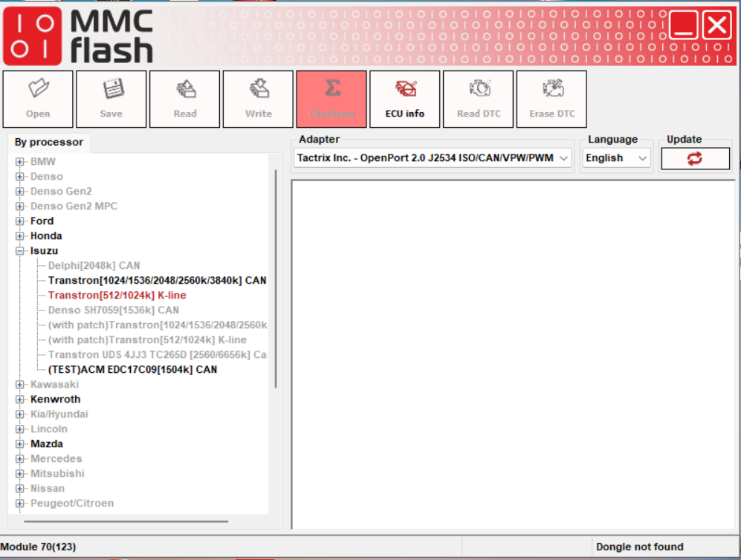The height and width of the screenshot is (560, 741).
Task: Click the tree vertical scrollbar
Action: coord(276,279)
